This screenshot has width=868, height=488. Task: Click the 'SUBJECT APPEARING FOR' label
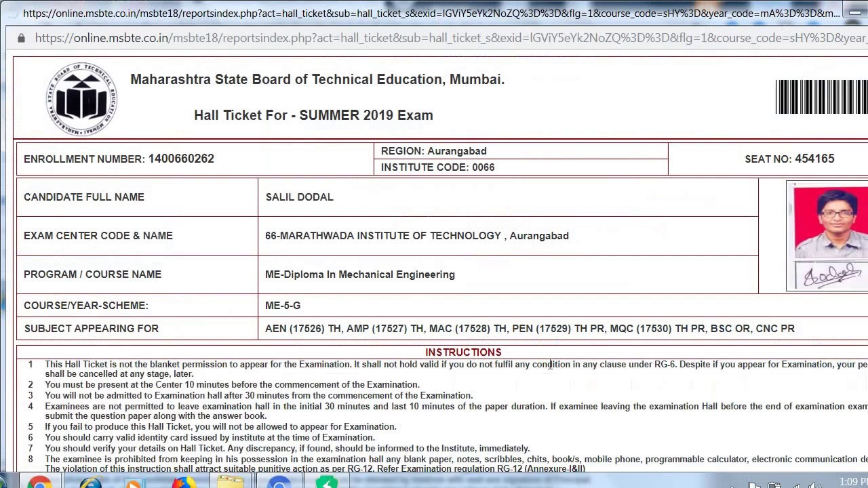click(92, 329)
